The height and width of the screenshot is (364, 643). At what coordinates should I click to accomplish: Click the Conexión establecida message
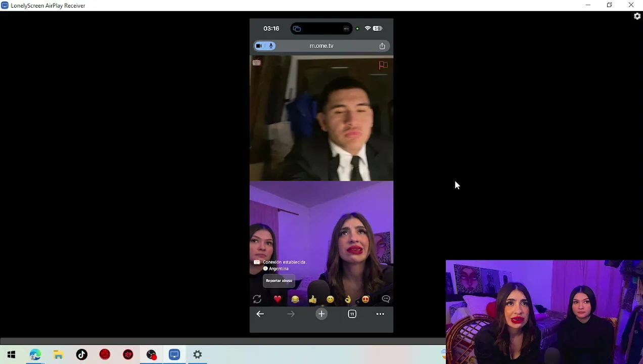(285, 262)
